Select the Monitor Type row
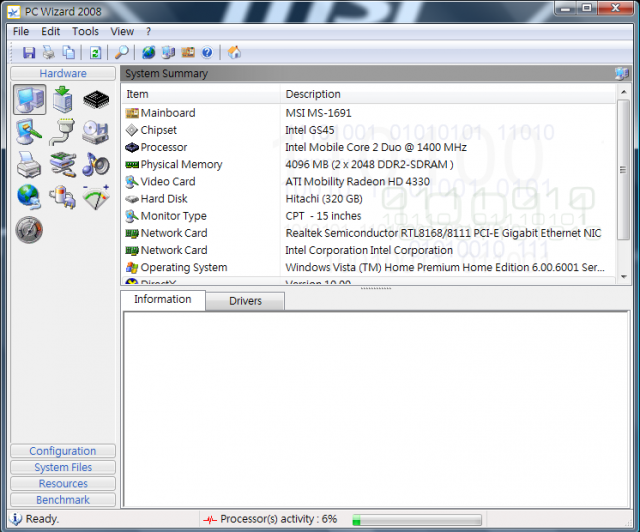640x532 pixels. point(369,216)
